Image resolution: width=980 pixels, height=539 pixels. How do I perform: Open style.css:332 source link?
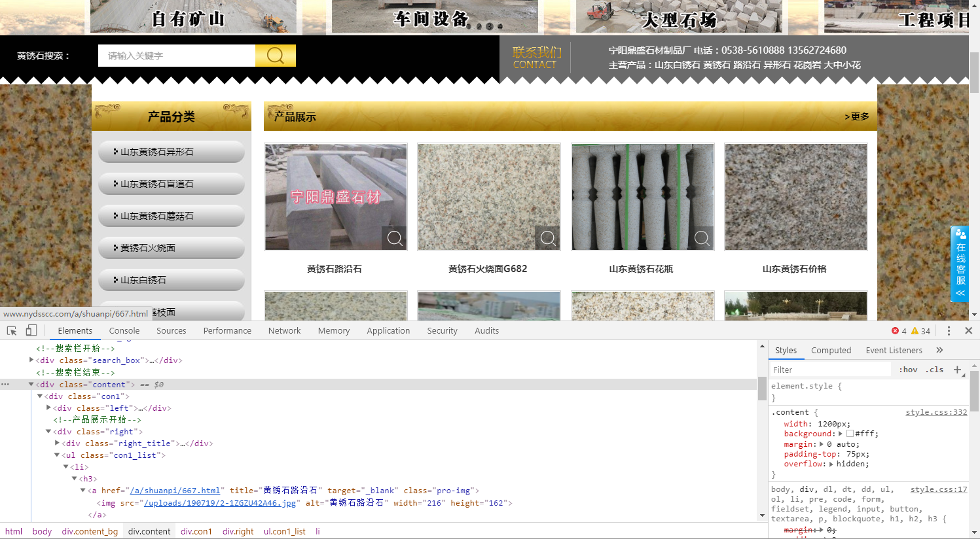click(936, 412)
